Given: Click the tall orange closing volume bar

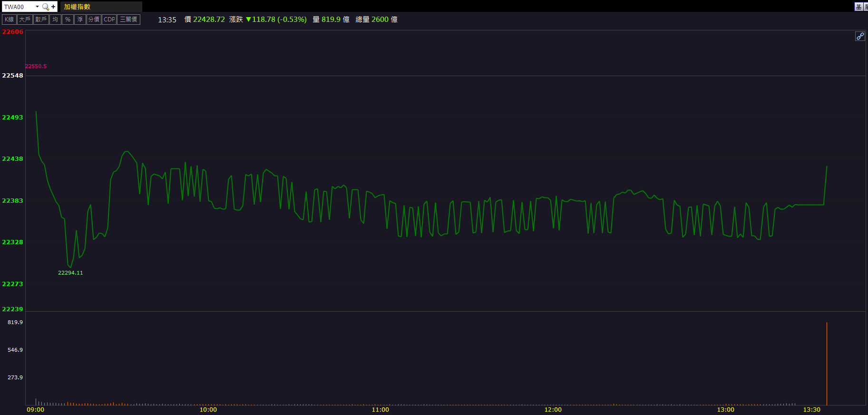Looking at the screenshot, I should point(827,364).
